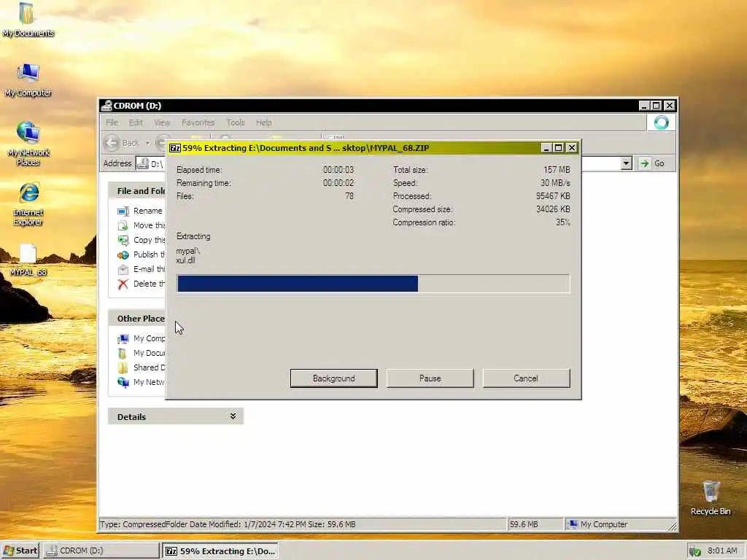
Task: Expand the Details panel chevron
Action: [x=233, y=416]
